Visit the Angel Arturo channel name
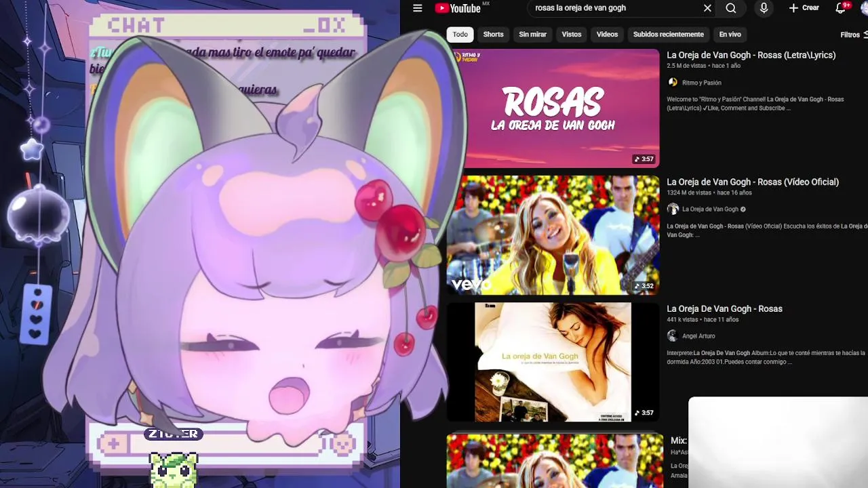Screen dimensions: 868x488 pyautogui.click(x=698, y=336)
